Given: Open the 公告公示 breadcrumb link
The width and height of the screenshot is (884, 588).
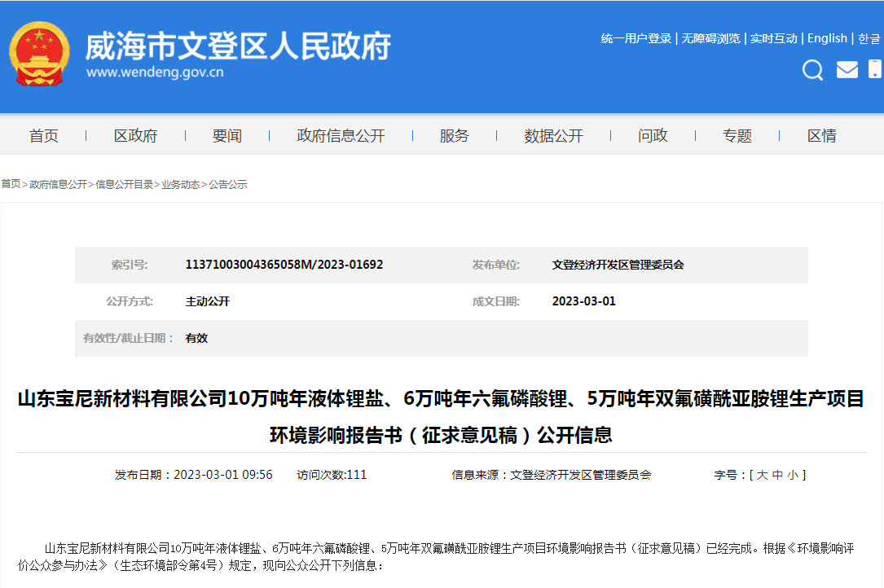Looking at the screenshot, I should [x=228, y=185].
